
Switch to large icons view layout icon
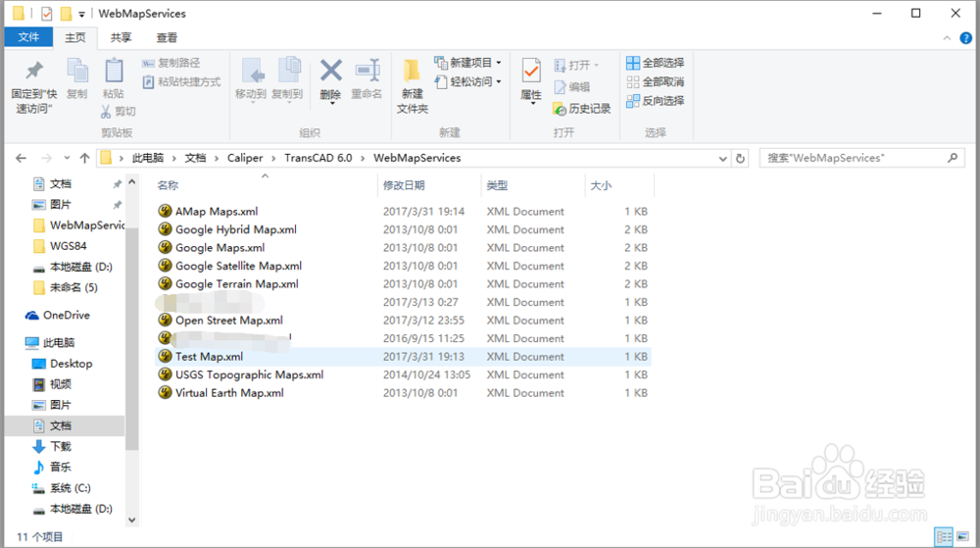pyautogui.click(x=963, y=536)
